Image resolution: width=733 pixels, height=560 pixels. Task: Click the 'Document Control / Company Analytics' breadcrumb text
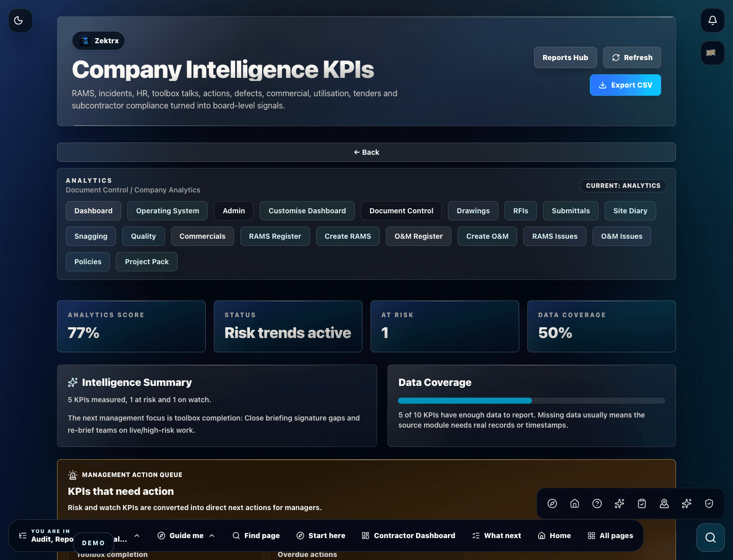point(133,190)
